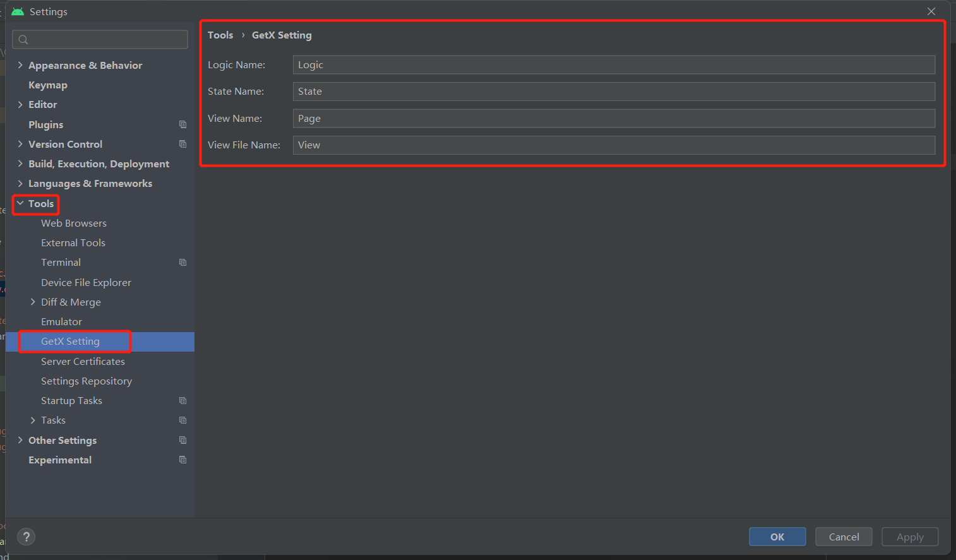Click the OK button
Image resolution: width=956 pixels, height=560 pixels.
(x=777, y=537)
